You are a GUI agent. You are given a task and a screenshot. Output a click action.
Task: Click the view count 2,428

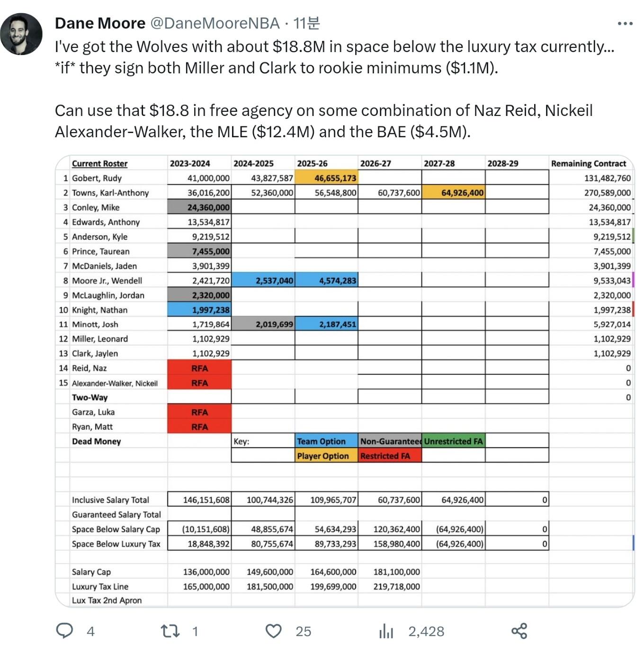[x=426, y=631]
